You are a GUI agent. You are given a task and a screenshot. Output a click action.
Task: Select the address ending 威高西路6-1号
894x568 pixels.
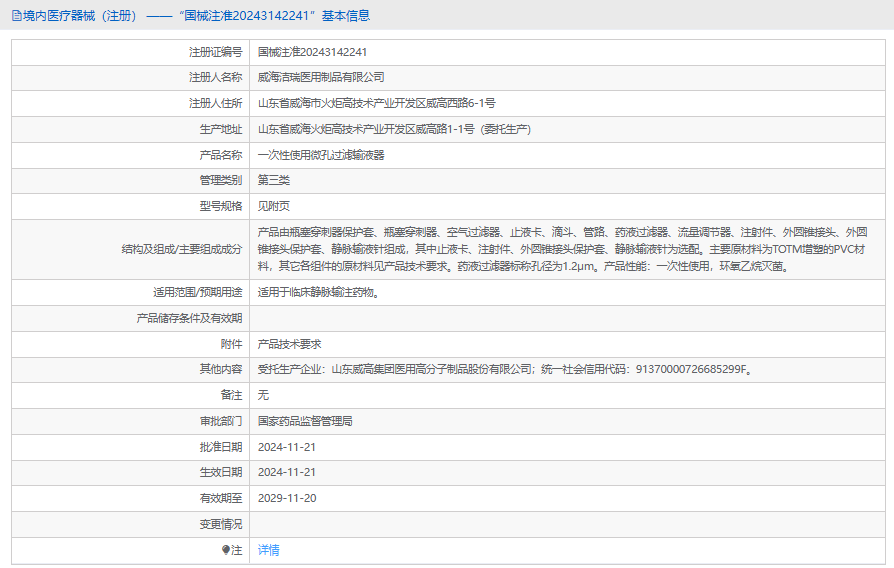(x=376, y=103)
